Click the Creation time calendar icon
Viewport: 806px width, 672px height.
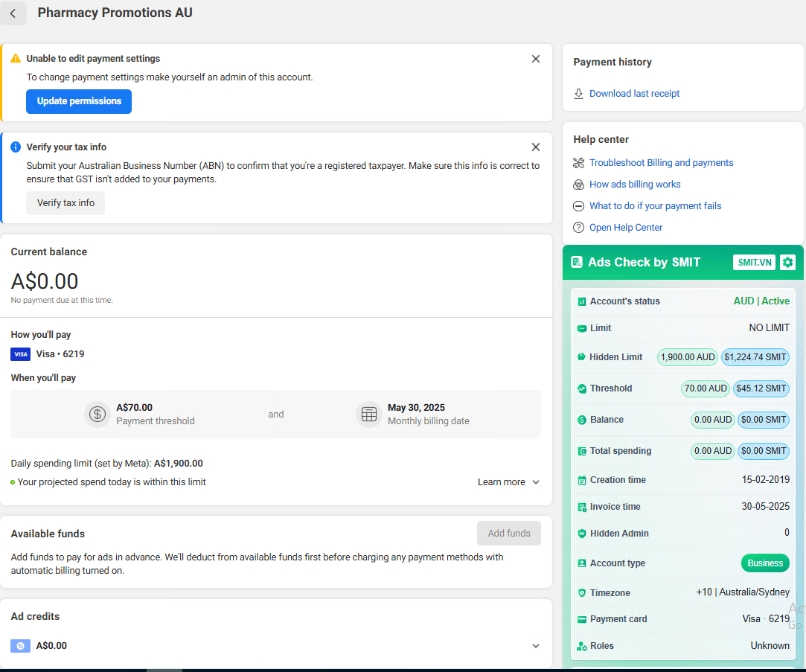click(x=582, y=480)
